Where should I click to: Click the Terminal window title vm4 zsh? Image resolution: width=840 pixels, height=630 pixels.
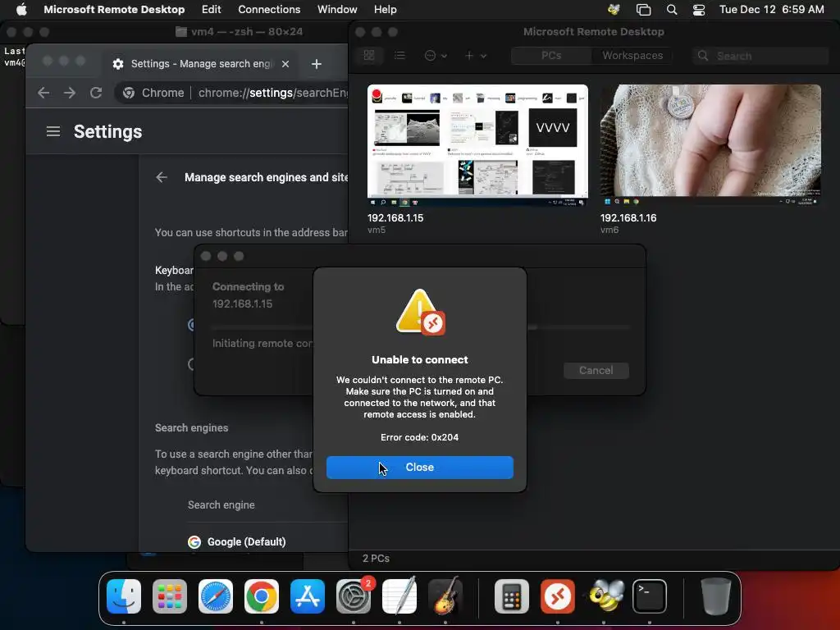pyautogui.click(x=247, y=32)
